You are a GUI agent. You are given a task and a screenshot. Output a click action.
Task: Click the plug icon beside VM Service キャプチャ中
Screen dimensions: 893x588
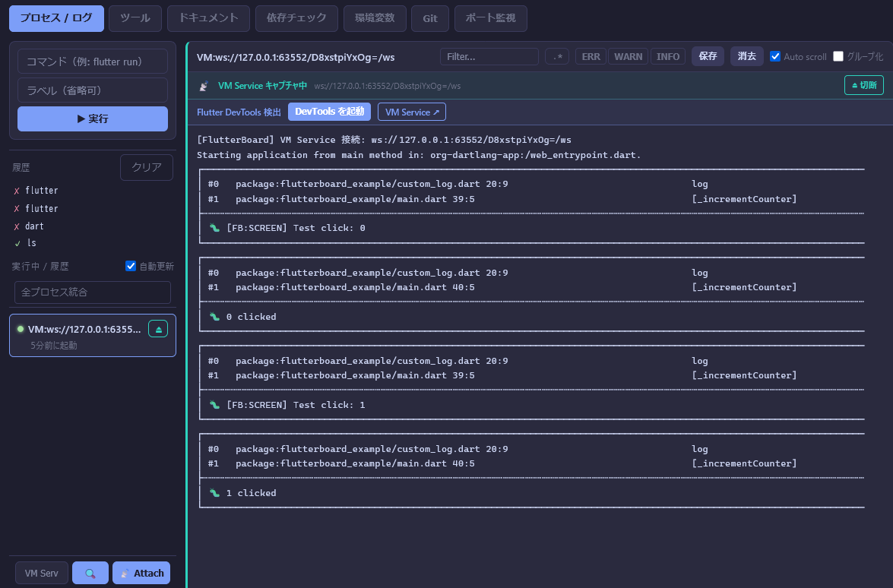(x=204, y=86)
